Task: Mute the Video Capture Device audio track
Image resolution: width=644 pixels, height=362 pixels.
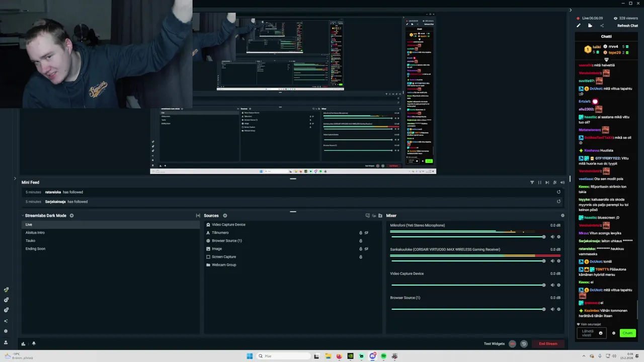Action: pyautogui.click(x=552, y=285)
